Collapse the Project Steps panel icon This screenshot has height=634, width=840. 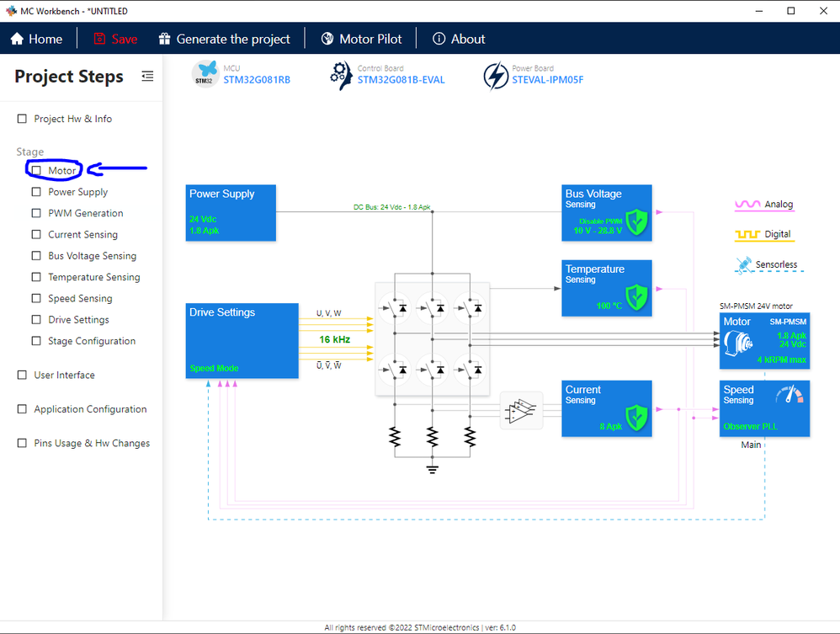tap(147, 77)
